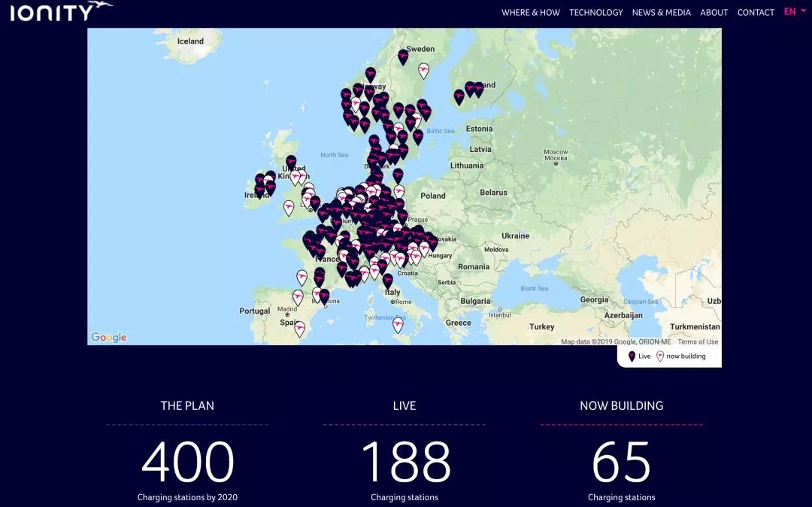Open the ABOUT page
Image resolution: width=812 pixels, height=507 pixels.
click(714, 13)
